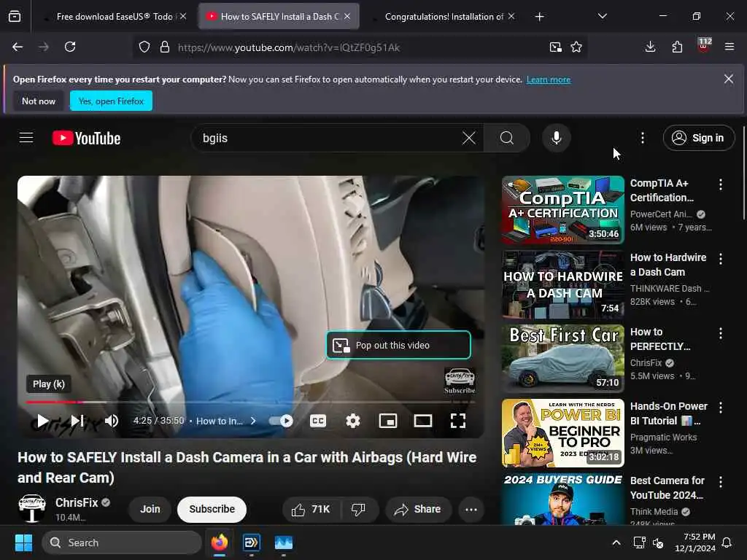
Task: Click the extension badge showing 112
Action: 704,46
